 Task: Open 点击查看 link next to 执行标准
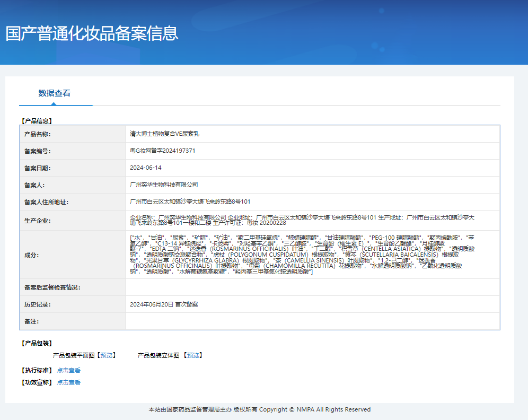coord(69,370)
